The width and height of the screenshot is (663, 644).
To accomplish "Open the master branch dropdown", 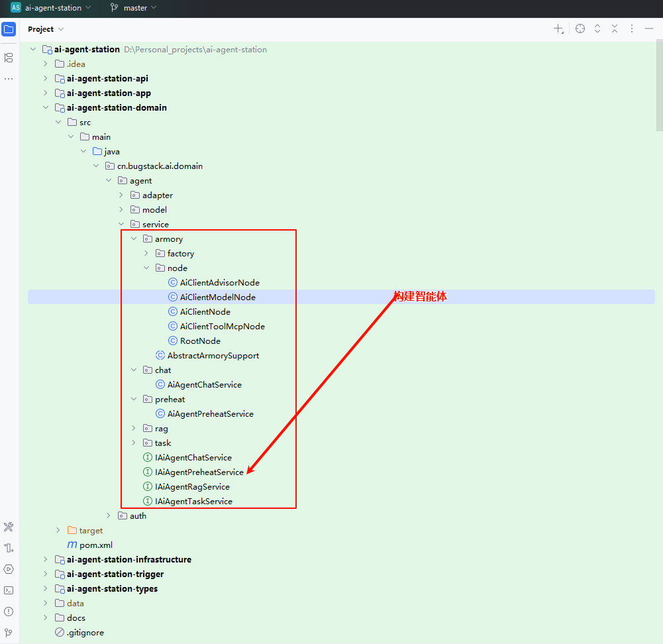I will click(x=134, y=8).
